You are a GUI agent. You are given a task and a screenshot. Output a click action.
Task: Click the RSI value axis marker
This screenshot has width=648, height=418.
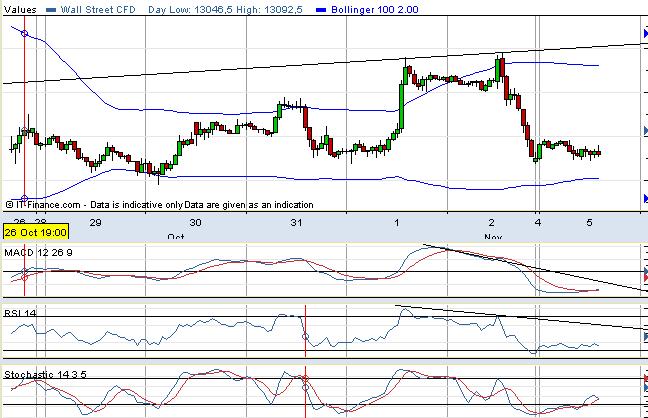(646, 338)
